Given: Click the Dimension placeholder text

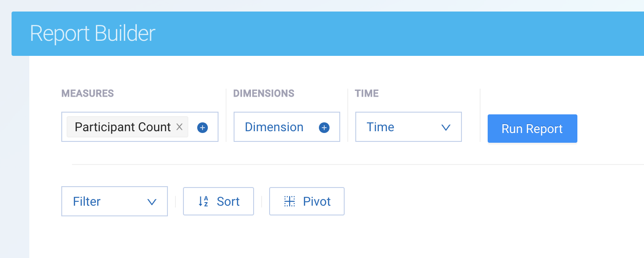Looking at the screenshot, I should (274, 127).
